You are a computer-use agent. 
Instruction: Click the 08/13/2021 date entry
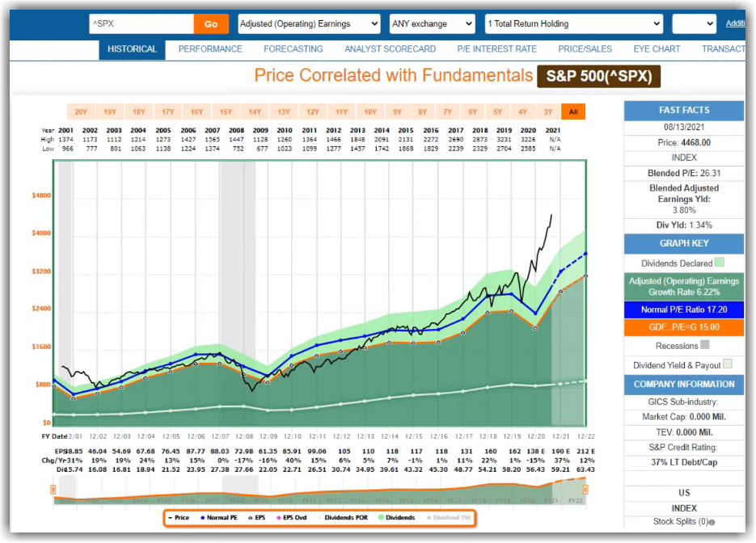point(684,127)
